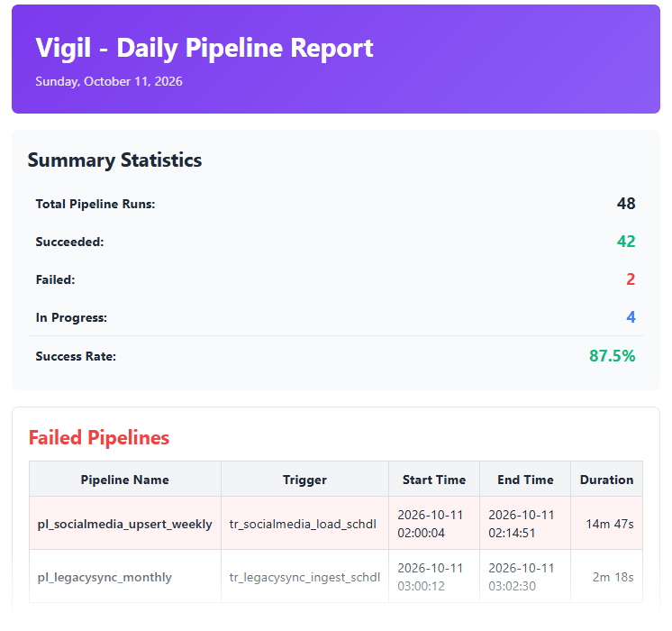
Task: Click the 'Failed:' statistic label
Action: point(55,279)
